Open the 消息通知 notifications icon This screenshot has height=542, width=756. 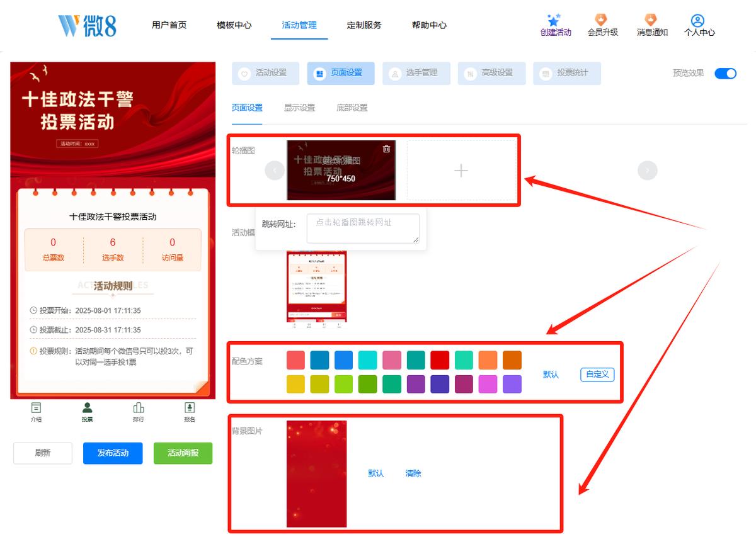(651, 20)
